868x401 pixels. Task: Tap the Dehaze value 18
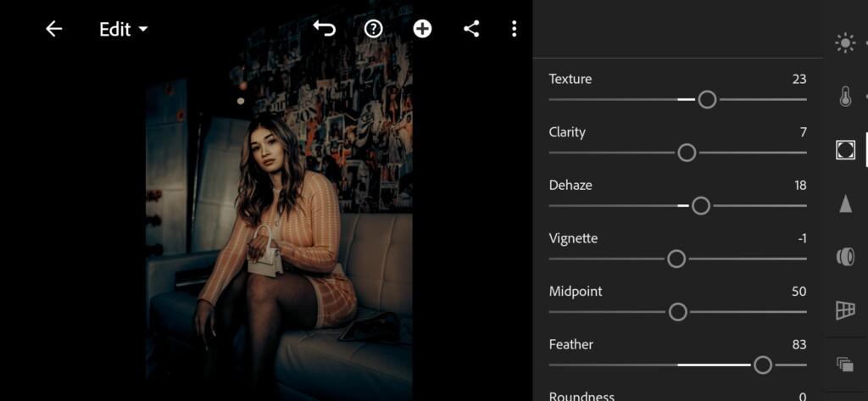pyautogui.click(x=800, y=186)
